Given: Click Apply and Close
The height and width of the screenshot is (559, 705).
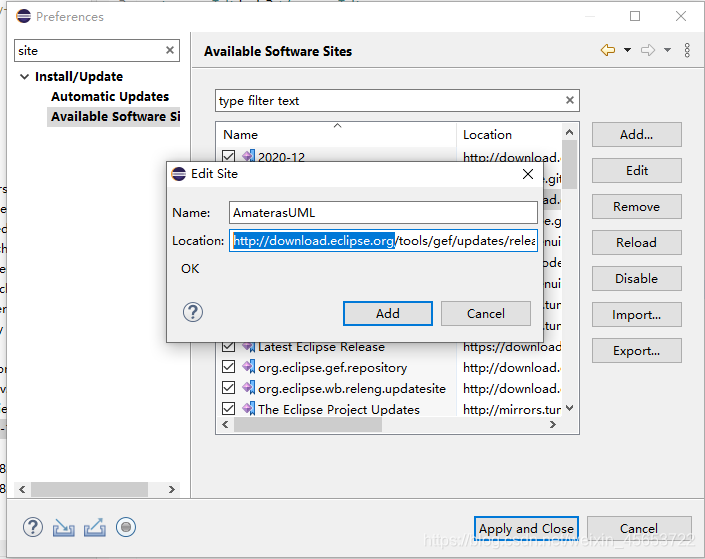Looking at the screenshot, I should (x=526, y=528).
